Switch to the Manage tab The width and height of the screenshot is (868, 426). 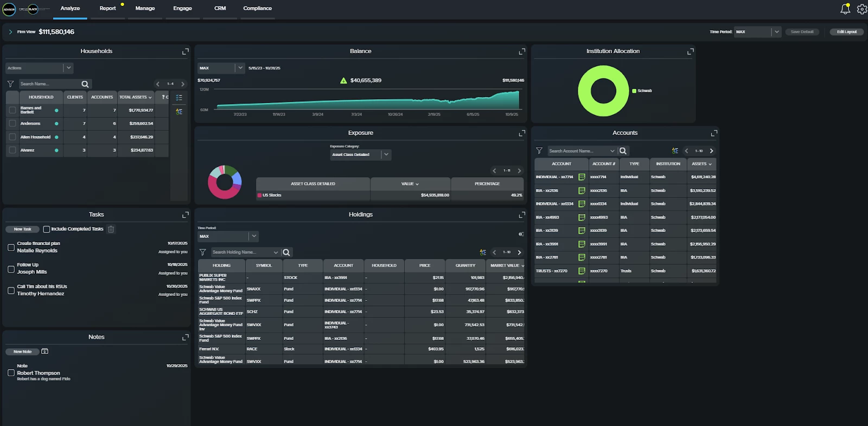coord(145,8)
